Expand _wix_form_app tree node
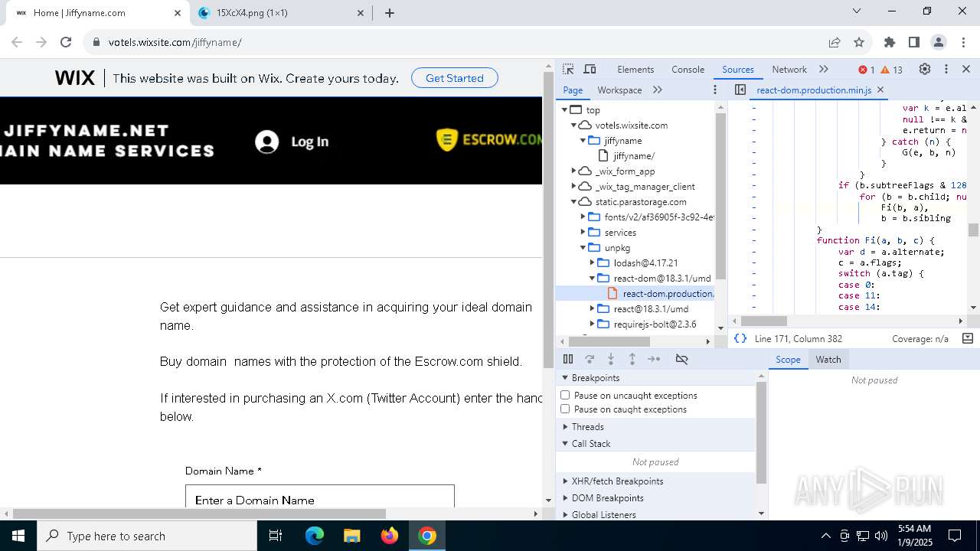Viewport: 980px width, 551px height. 573,171
